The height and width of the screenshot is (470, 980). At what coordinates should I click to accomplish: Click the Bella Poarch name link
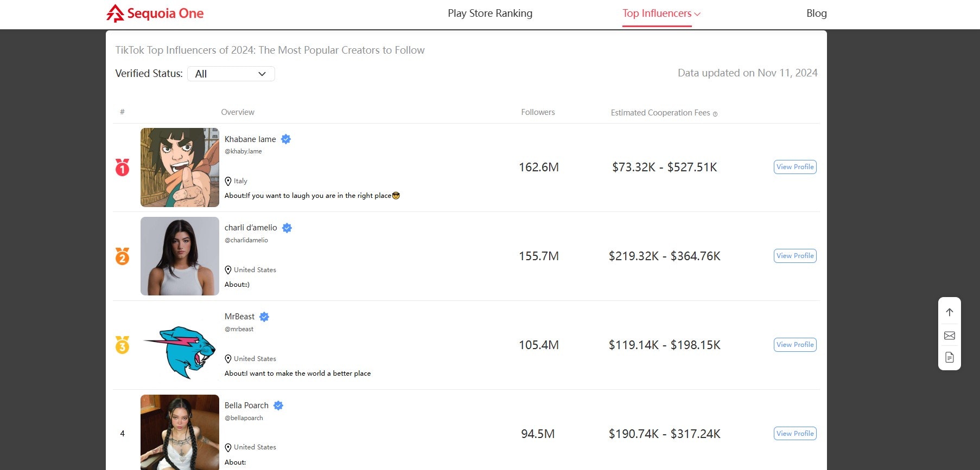click(246, 405)
